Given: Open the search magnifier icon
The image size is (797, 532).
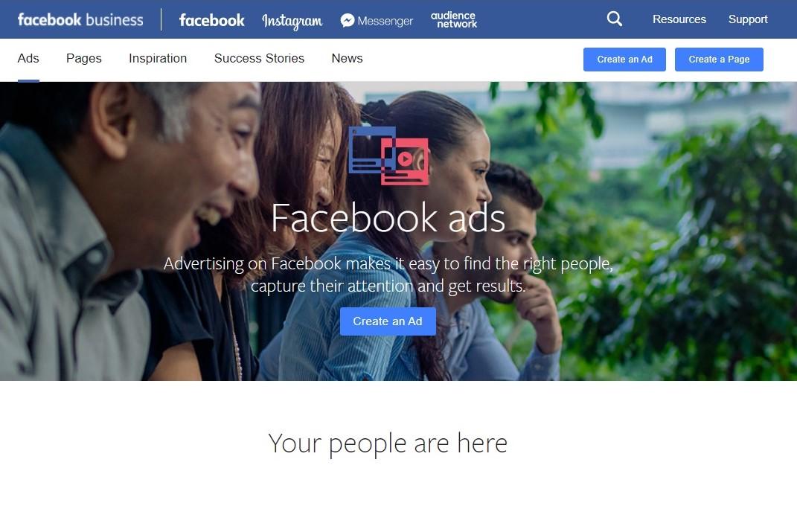Looking at the screenshot, I should (x=615, y=19).
